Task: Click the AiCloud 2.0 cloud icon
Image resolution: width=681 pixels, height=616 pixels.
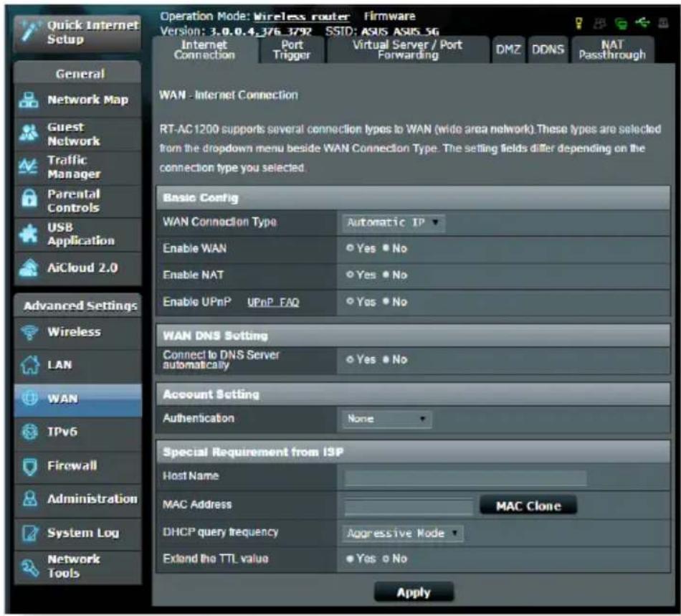Action: 29,267
